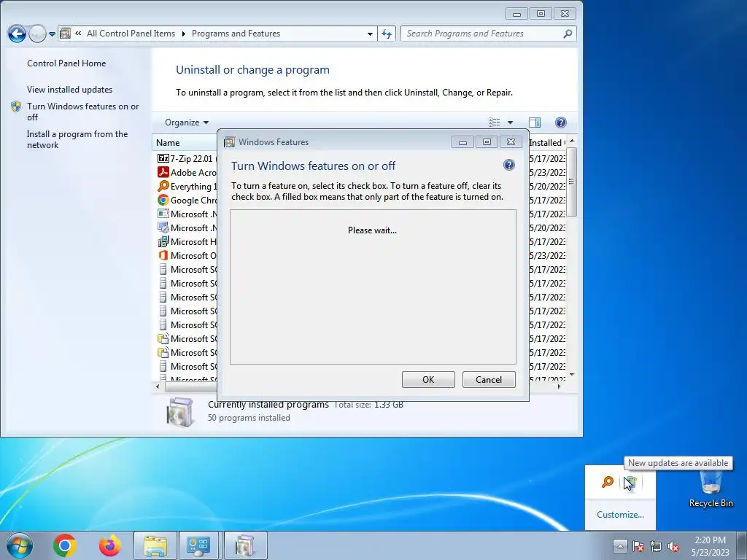Click the Everything tray icon in overflow

point(608,483)
